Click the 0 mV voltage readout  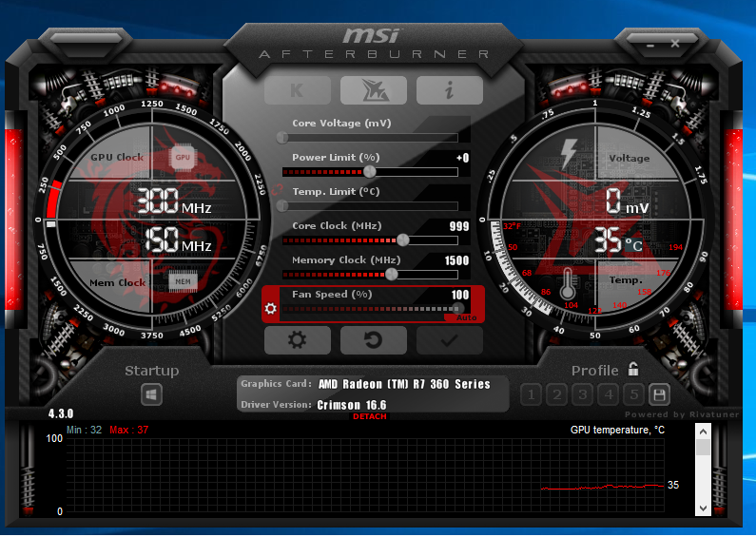[x=628, y=201]
